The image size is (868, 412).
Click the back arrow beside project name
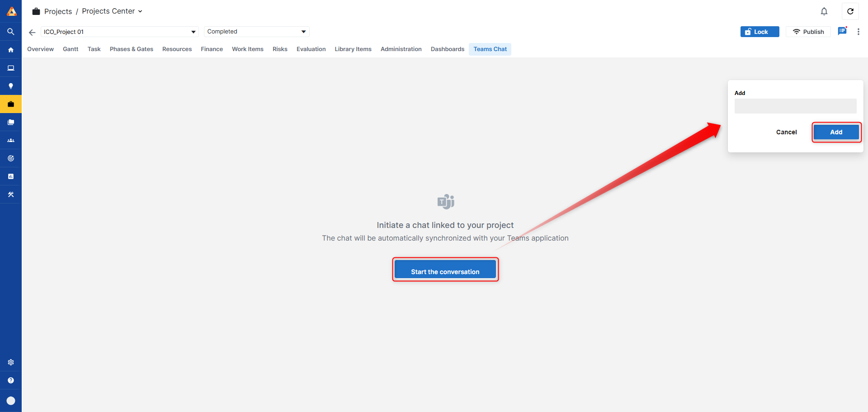32,32
